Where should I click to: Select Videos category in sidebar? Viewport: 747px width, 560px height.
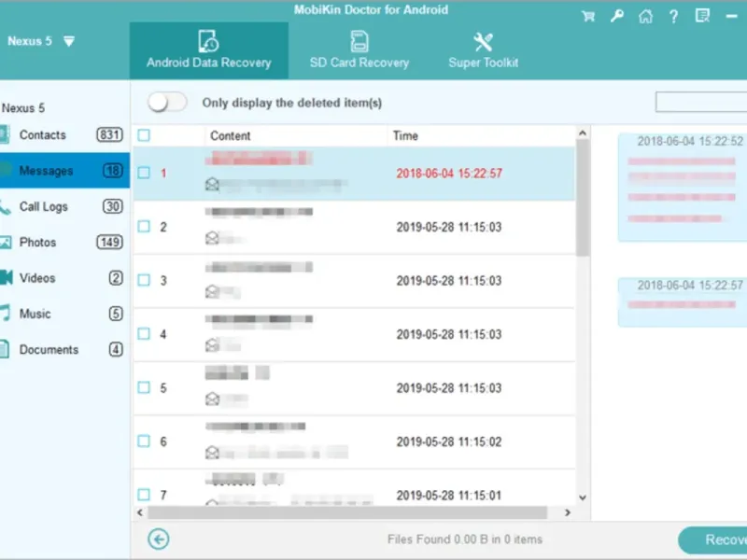click(64, 277)
